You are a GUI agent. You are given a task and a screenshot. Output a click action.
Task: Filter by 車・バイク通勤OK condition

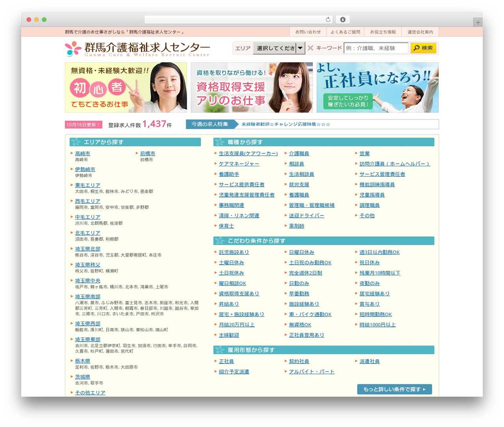click(x=310, y=314)
